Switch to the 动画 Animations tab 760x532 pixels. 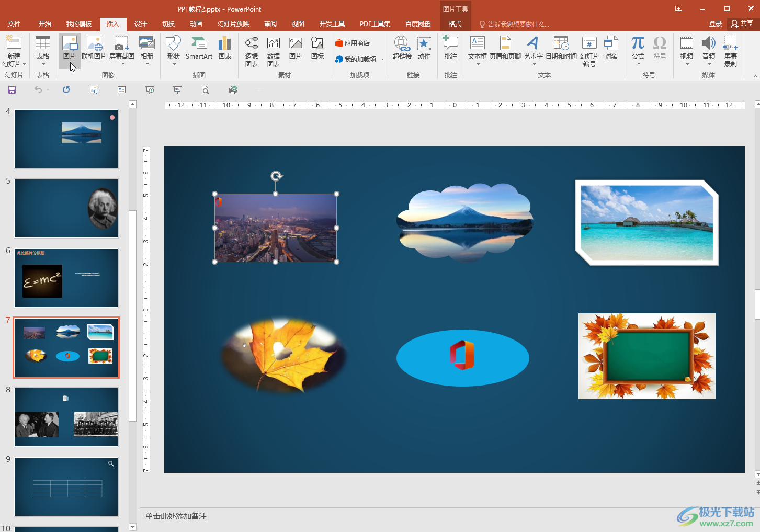(x=196, y=24)
